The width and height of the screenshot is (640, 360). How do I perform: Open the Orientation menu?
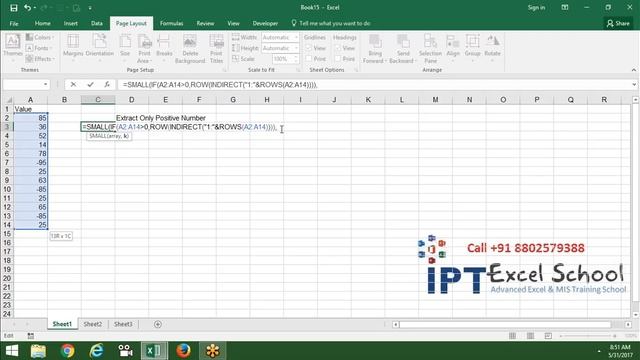click(100, 48)
